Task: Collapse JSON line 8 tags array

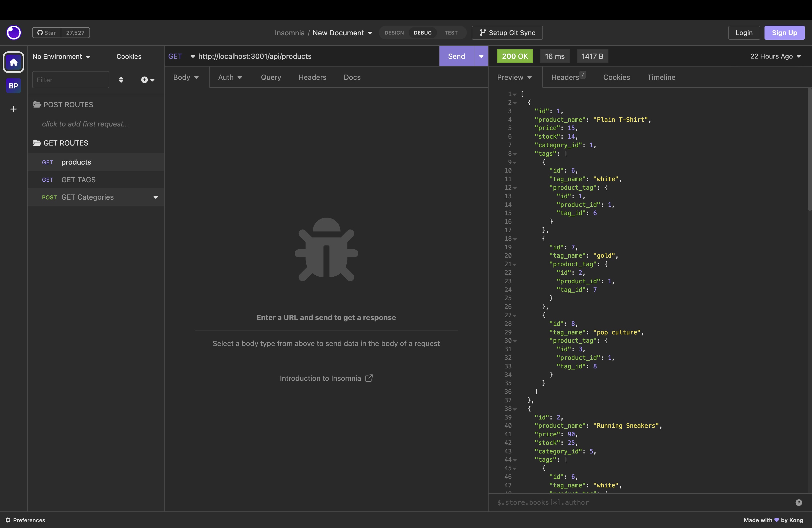Action: pyautogui.click(x=515, y=154)
